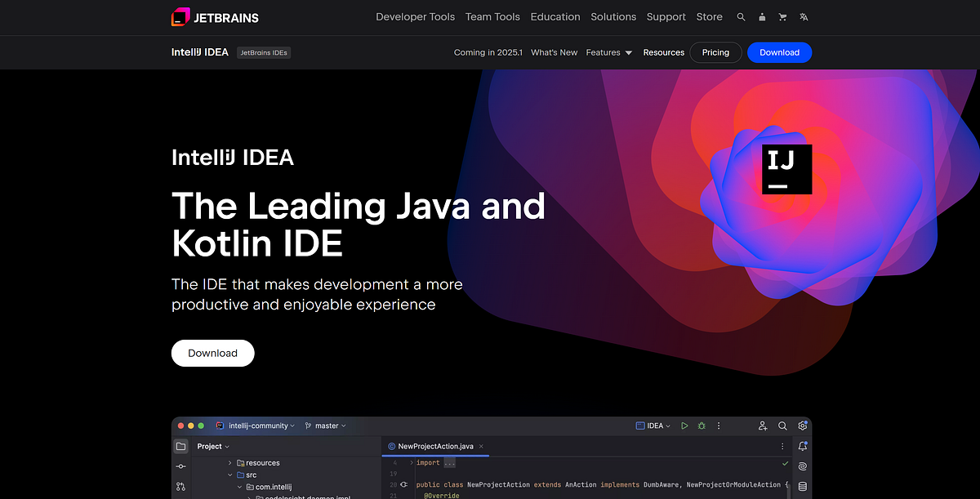This screenshot has width=980, height=499.
Task: Open the kebab menu beside the Debug icon
Action: click(x=719, y=425)
